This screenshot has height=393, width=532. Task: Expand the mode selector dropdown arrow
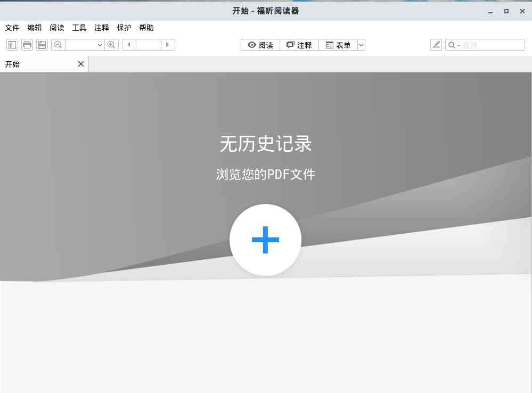(x=361, y=45)
